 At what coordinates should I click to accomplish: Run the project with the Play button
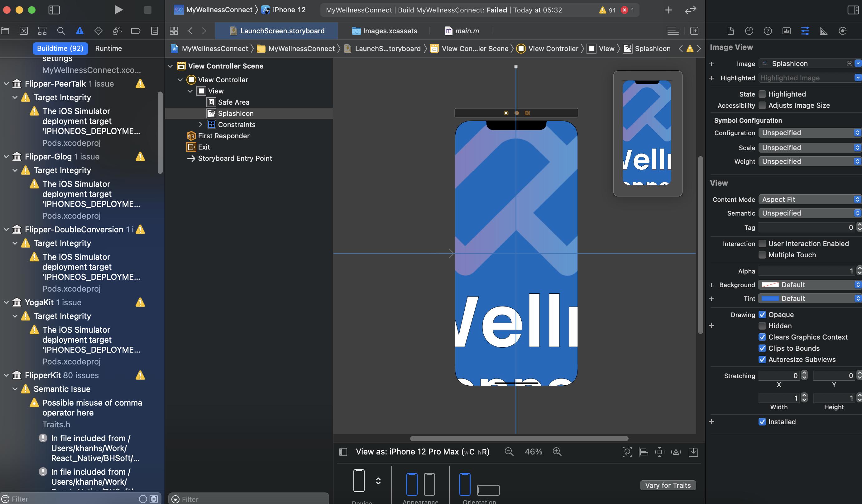[118, 10]
